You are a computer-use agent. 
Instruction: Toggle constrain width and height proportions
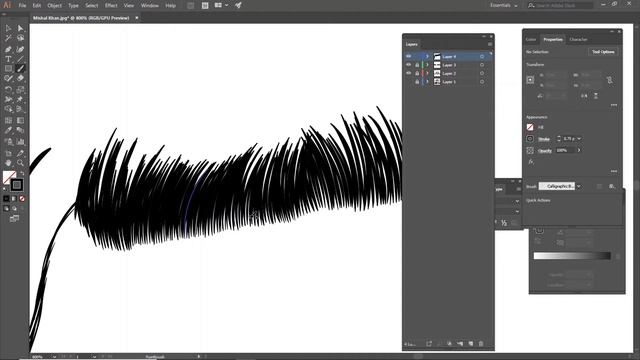click(x=609, y=80)
